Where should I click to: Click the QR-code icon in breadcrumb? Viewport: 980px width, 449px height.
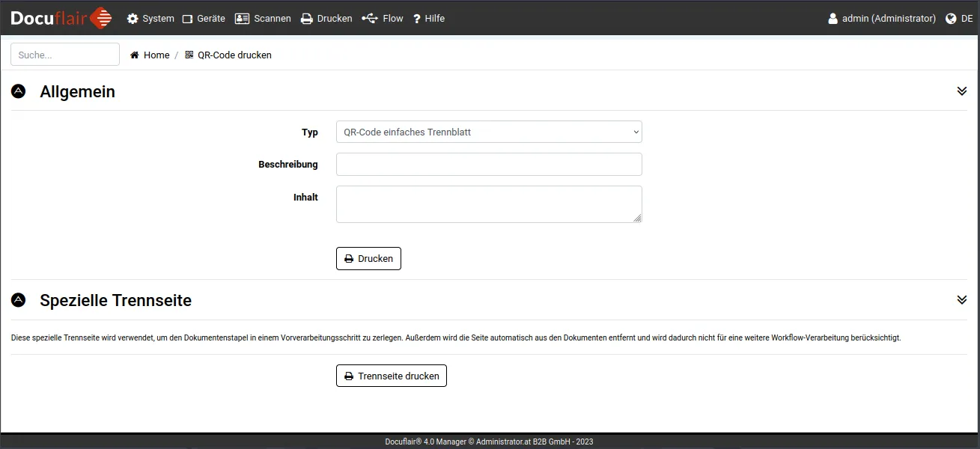click(x=189, y=55)
